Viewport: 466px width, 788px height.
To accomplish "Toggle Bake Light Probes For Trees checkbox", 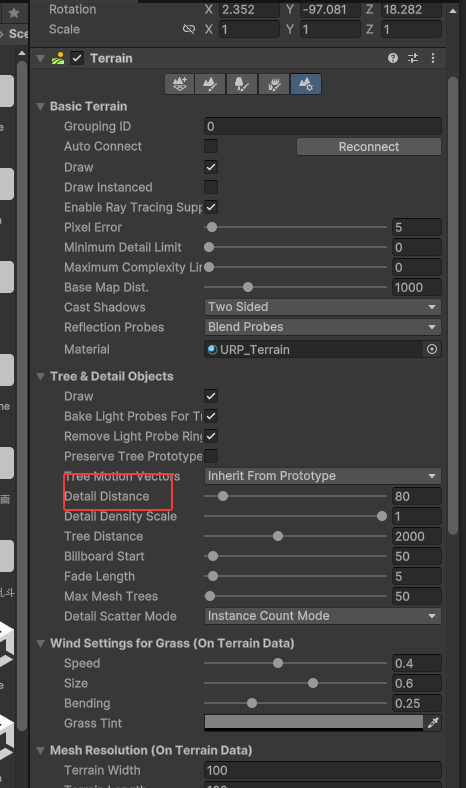I will (211, 416).
